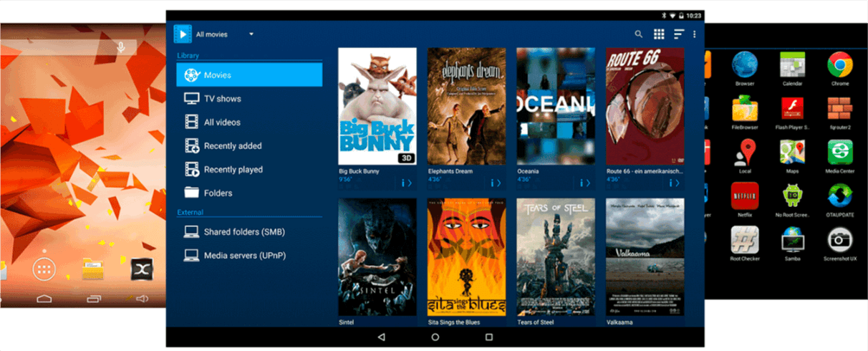Show info for Elephants Dream
The width and height of the screenshot is (868, 351).
click(x=496, y=183)
